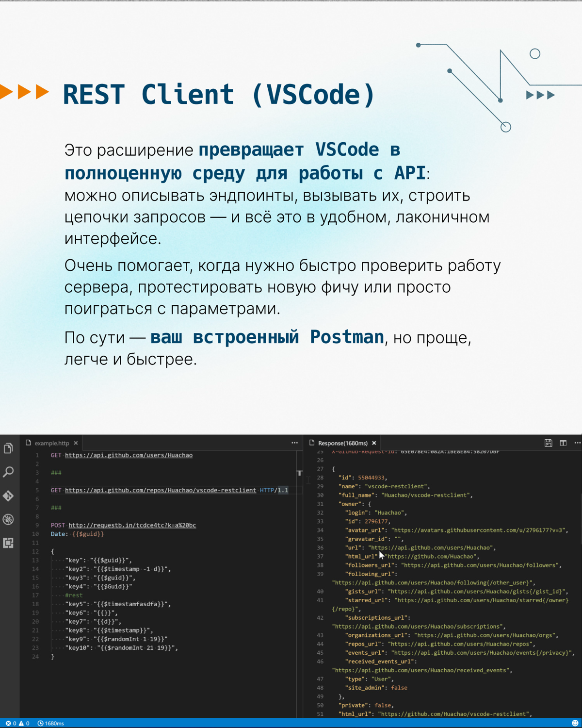582x728 pixels.
Task: Open the GET api.github.com/users/Huachao link
Action: tap(129, 455)
